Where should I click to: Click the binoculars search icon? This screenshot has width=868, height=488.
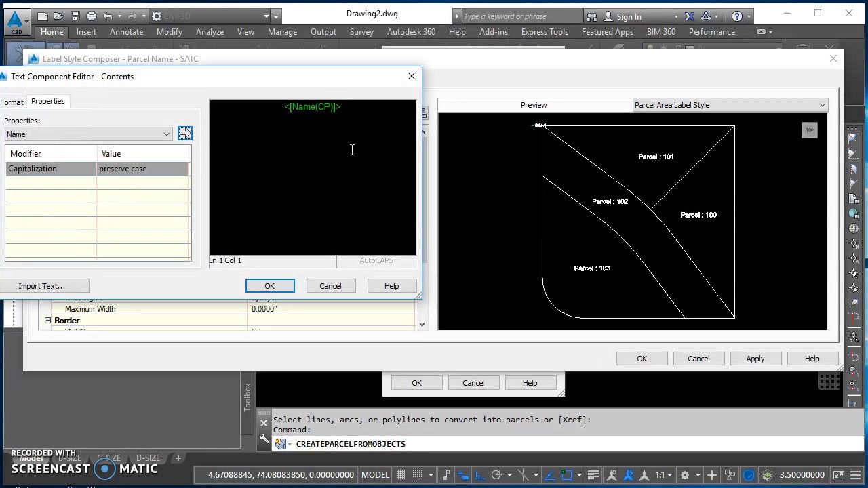592,16
